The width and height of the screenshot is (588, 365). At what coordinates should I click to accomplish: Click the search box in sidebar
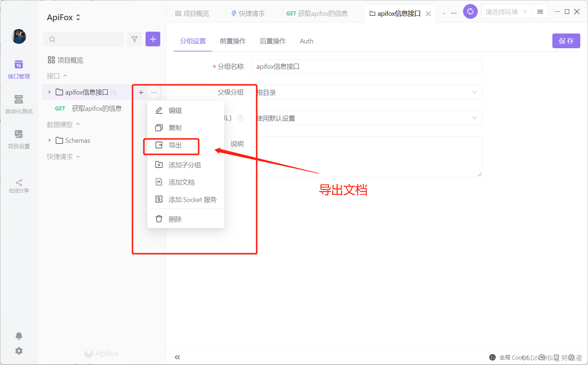(83, 39)
